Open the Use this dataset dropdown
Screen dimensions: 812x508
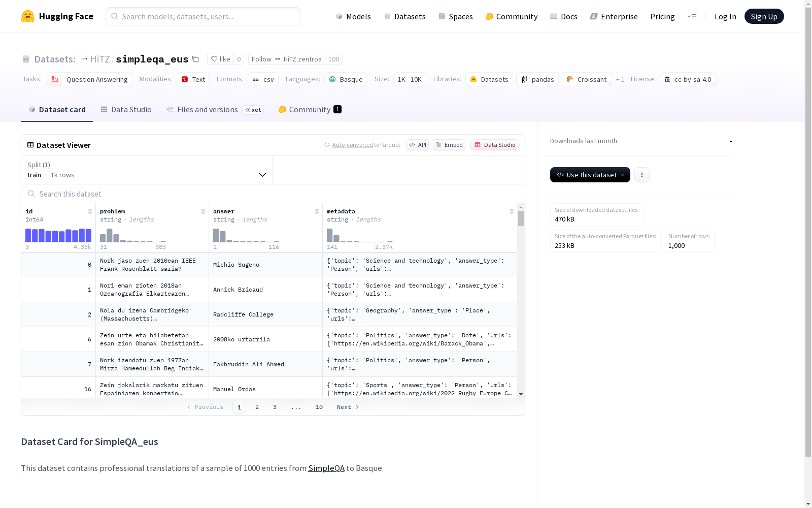pos(590,175)
